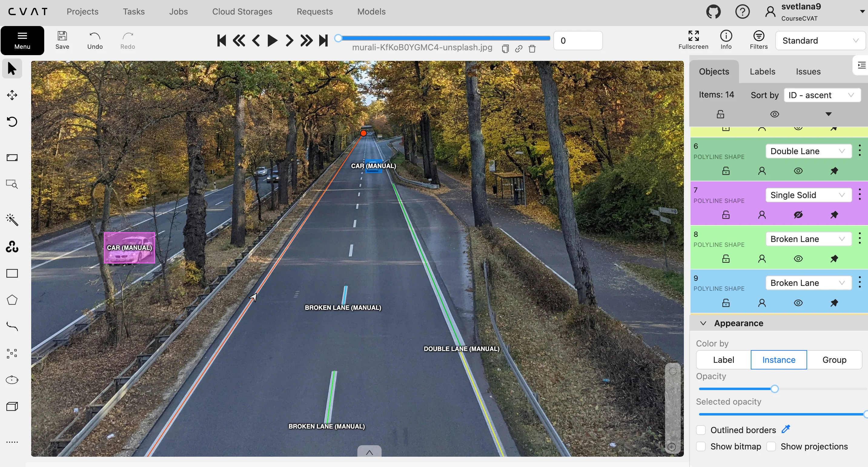Switch to the Labels tab
Image resolution: width=868 pixels, height=467 pixels.
(762, 71)
